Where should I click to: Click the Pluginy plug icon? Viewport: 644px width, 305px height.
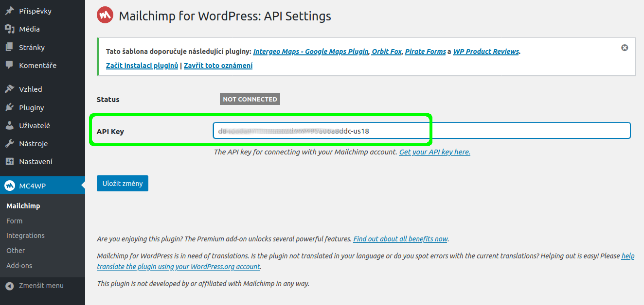(9, 107)
